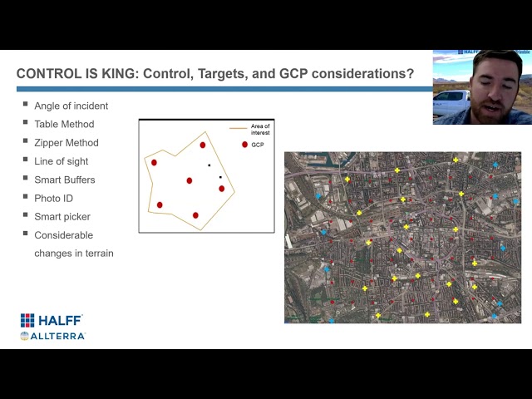
Task: Click the red GCP legend marker
Action: point(244,145)
